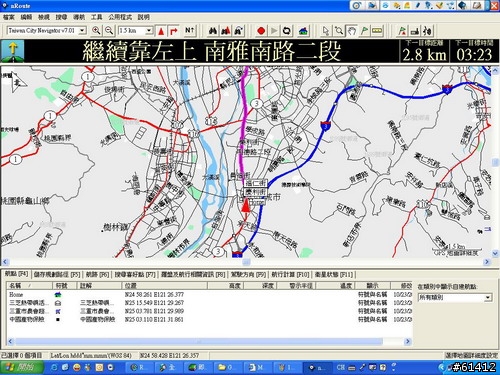500x375 pixels.
Task: Click the waypoint list horizontal scrollbar
Action: point(199,341)
